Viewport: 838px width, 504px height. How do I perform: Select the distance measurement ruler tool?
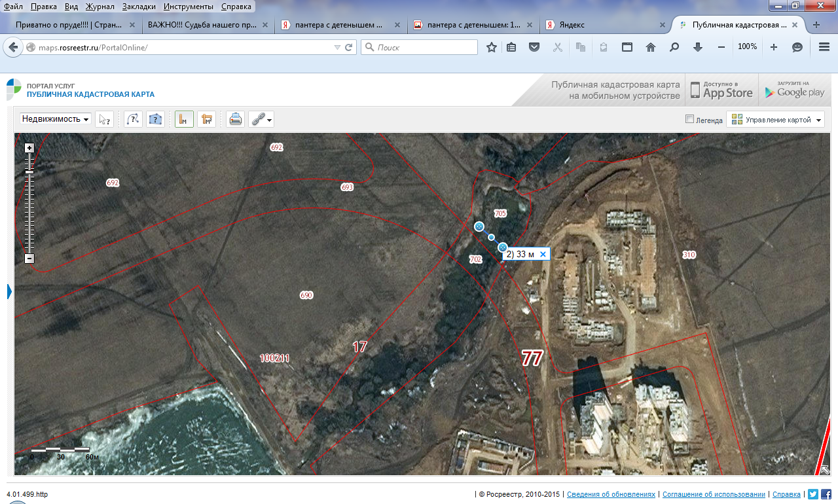point(184,119)
